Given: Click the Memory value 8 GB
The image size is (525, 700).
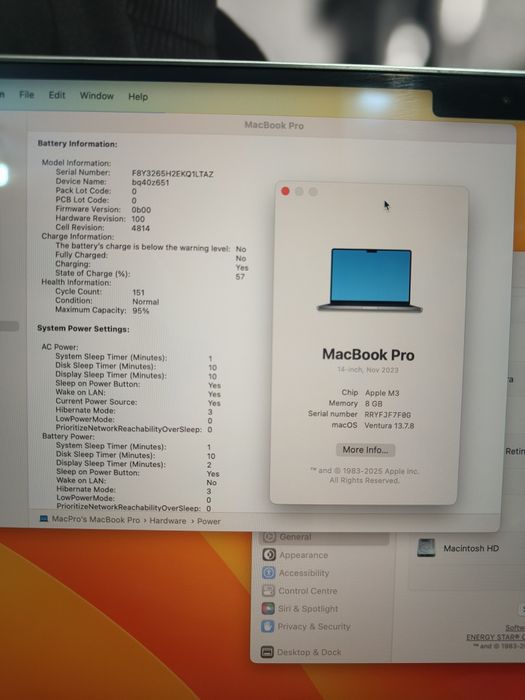Looking at the screenshot, I should (x=374, y=404).
